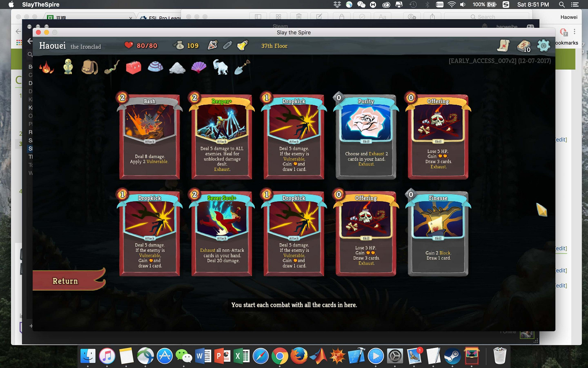Image resolution: width=588 pixels, height=368 pixels.
Task: Select the first potion slot
Action: (x=212, y=46)
